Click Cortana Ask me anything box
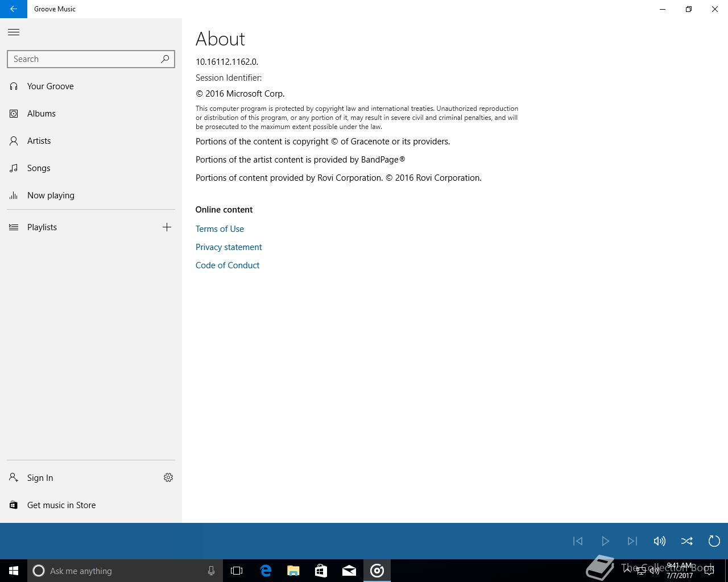The width and height of the screenshot is (728, 582). [x=125, y=571]
